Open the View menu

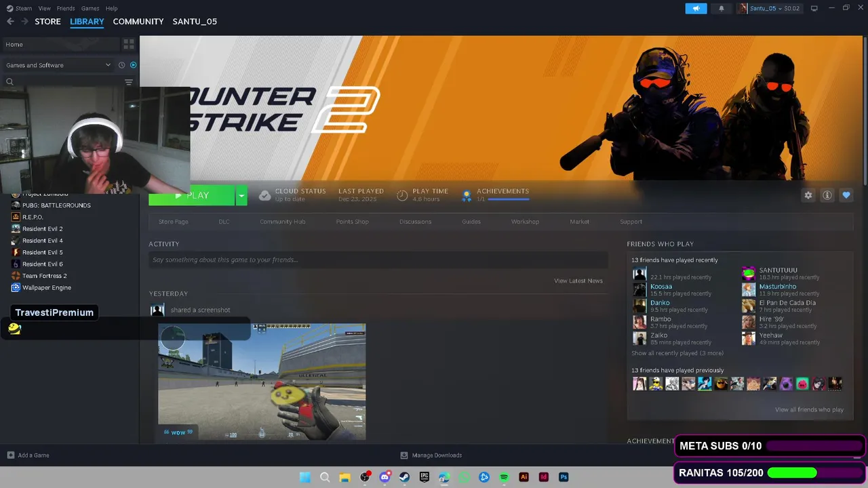[x=45, y=8]
